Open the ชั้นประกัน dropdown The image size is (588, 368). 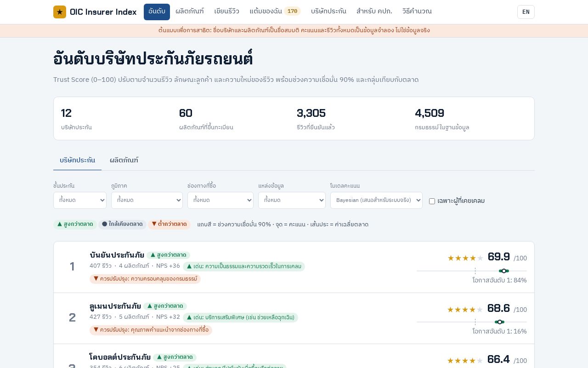(80, 200)
